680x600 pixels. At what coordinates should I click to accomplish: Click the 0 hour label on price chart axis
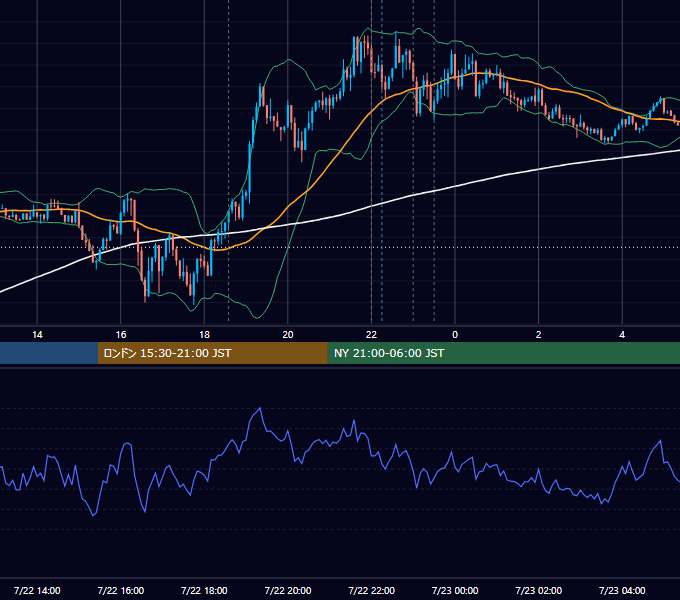tap(455, 335)
